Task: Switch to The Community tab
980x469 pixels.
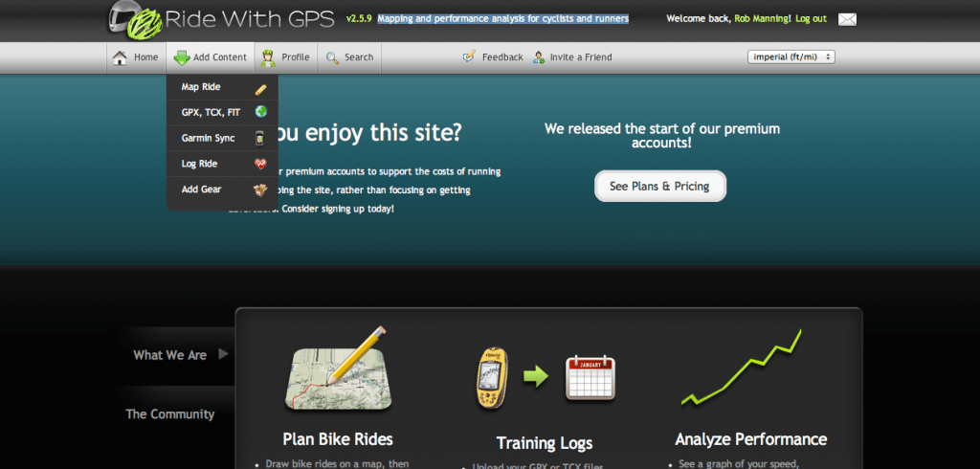Action: tap(170, 414)
